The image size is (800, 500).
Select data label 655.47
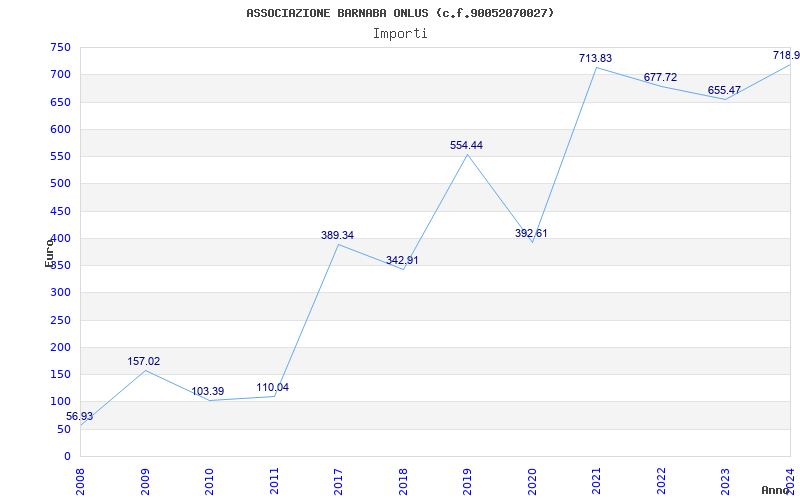724,90
